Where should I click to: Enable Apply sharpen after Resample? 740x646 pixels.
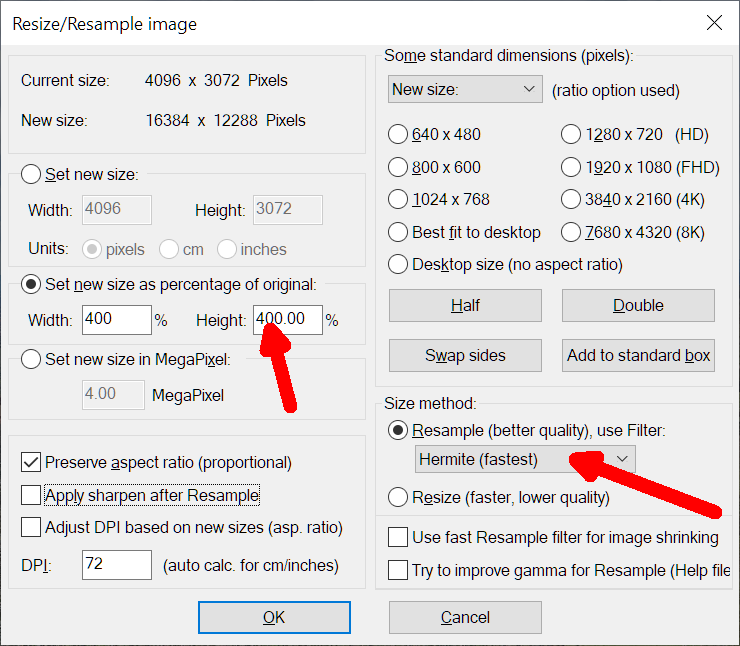pyautogui.click(x=31, y=495)
